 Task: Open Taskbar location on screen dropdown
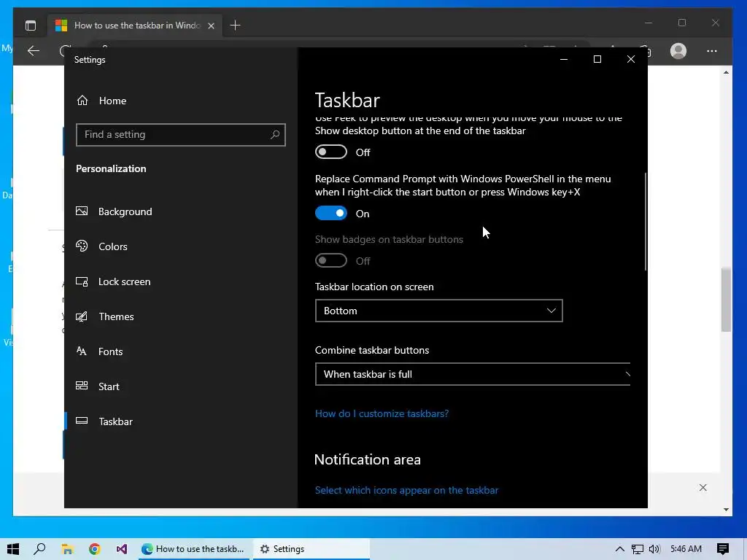438,311
